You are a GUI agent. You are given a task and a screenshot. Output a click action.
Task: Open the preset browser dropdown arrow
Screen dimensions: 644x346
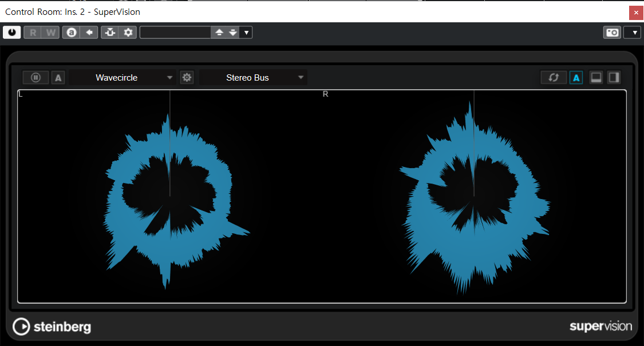point(246,33)
